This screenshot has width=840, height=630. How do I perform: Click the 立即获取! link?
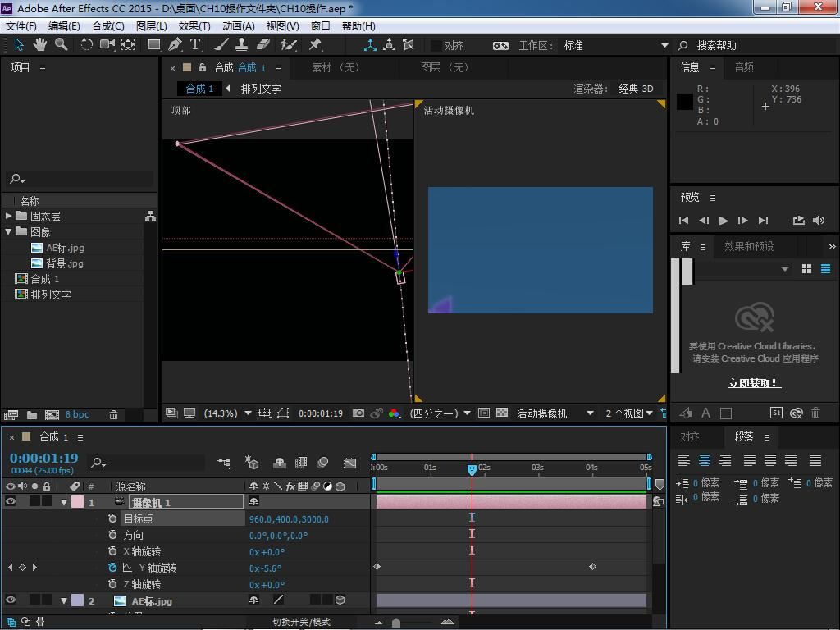754,383
